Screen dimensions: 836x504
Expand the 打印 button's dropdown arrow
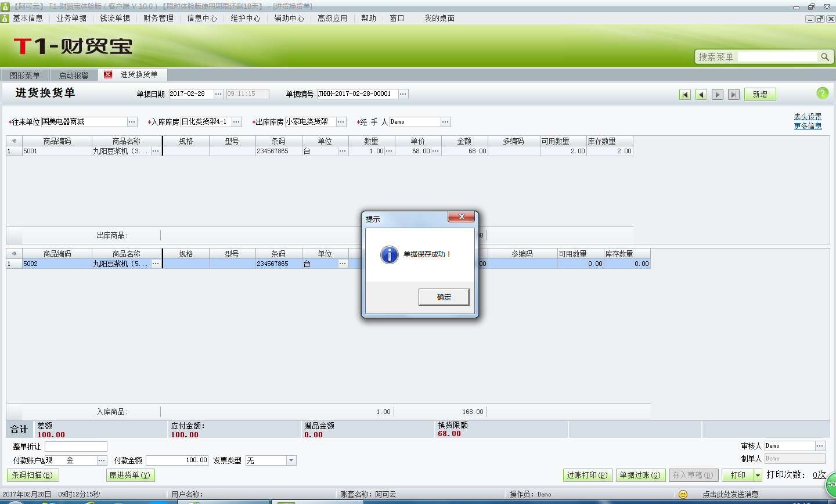pyautogui.click(x=758, y=475)
